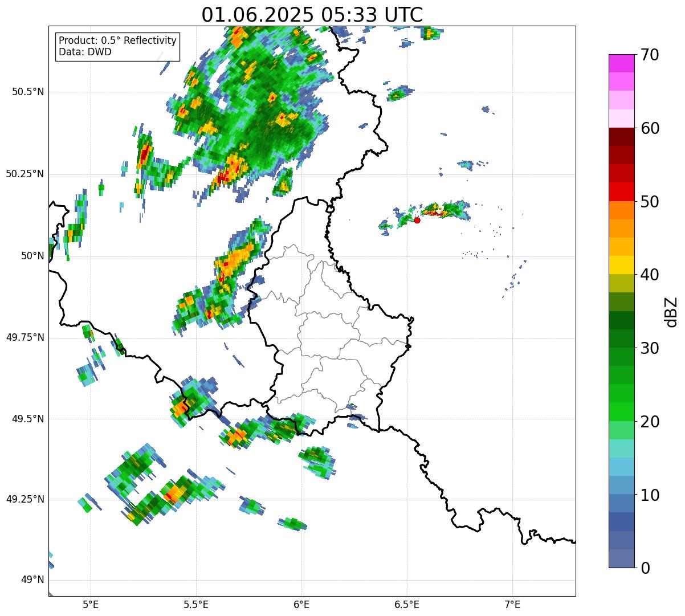Click the dBZ colorbar axis label
The width and height of the screenshot is (685, 616).
(671, 311)
